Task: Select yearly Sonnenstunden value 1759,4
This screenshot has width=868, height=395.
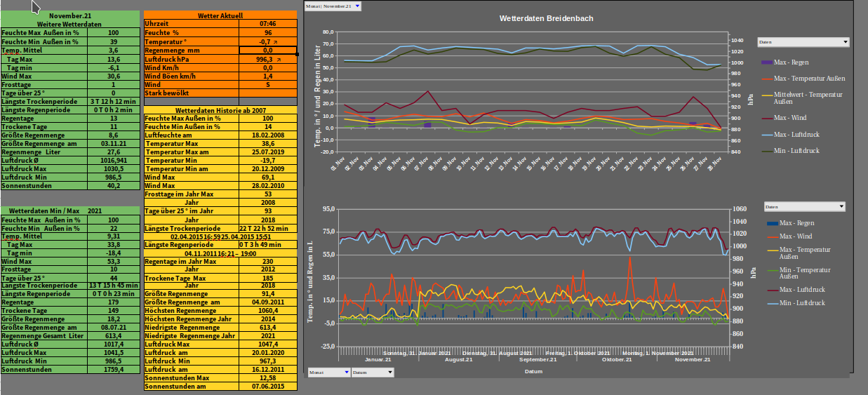Action: (114, 369)
